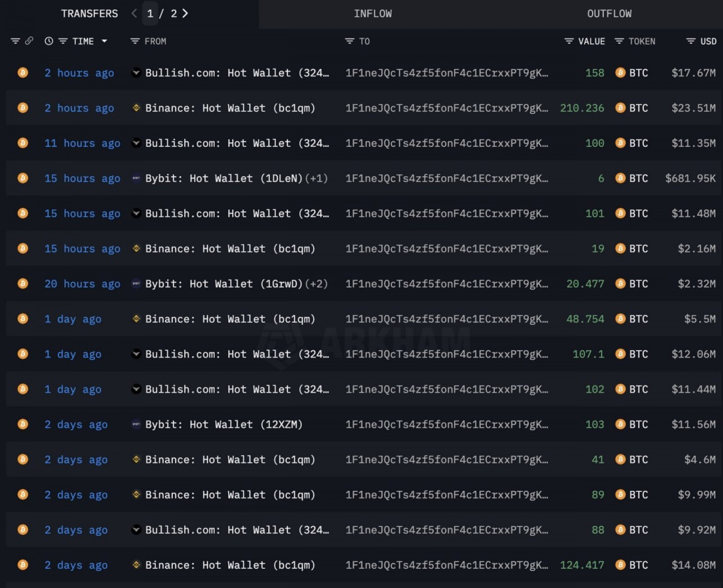Go to next transfers page arrow
723x588 pixels.
click(x=185, y=14)
